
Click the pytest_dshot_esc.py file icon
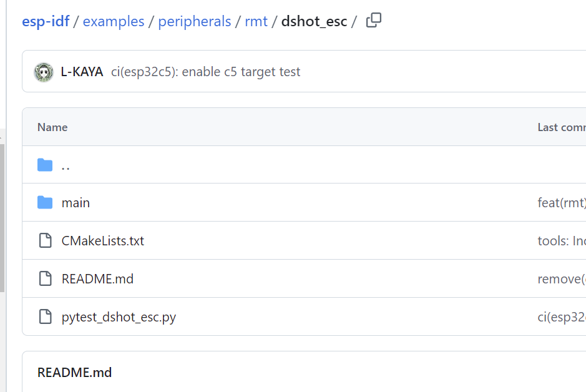(45, 317)
